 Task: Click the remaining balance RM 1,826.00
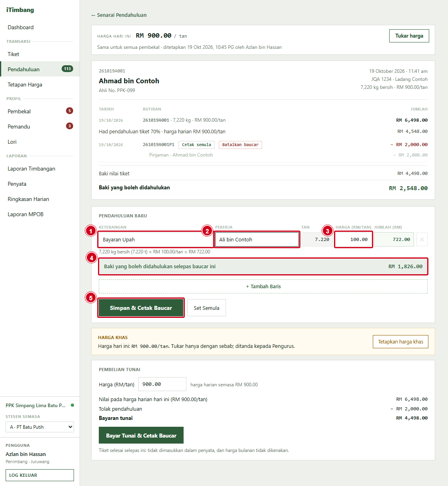coord(405,267)
